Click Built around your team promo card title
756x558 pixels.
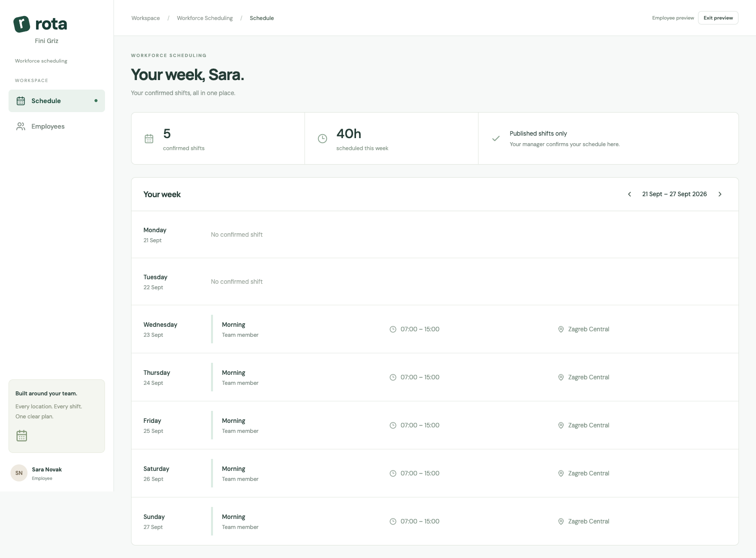tap(46, 393)
